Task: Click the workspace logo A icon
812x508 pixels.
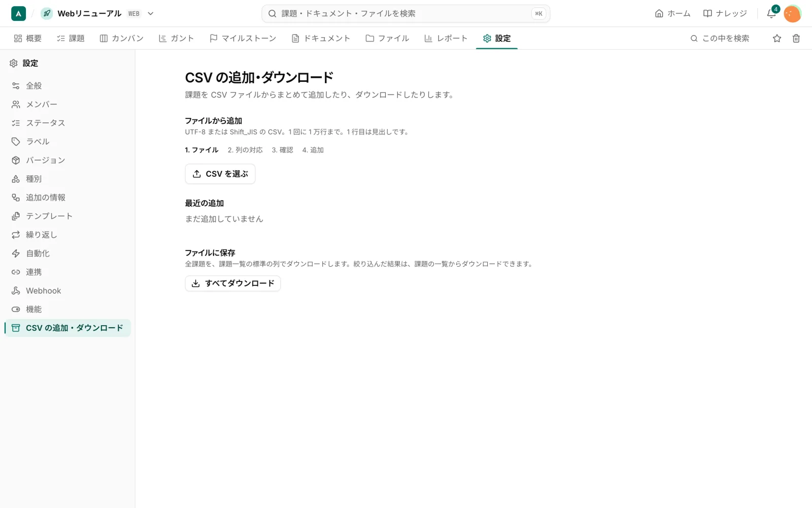Action: click(18, 14)
